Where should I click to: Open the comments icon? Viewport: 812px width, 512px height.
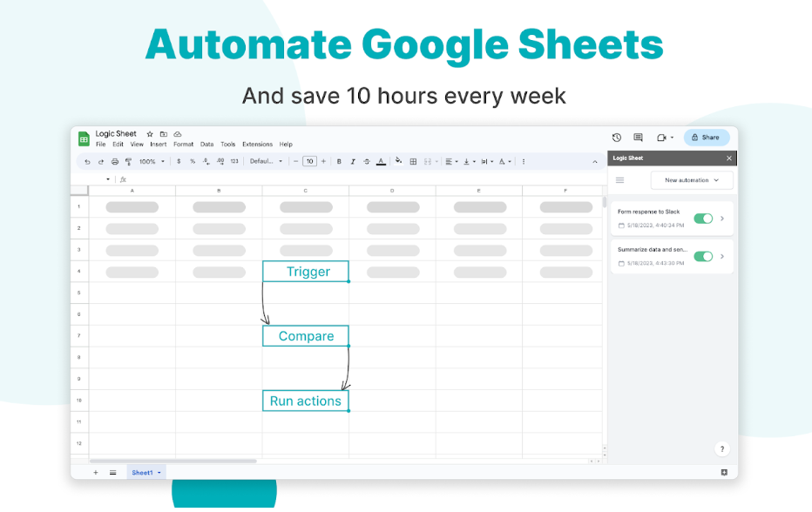[638, 138]
